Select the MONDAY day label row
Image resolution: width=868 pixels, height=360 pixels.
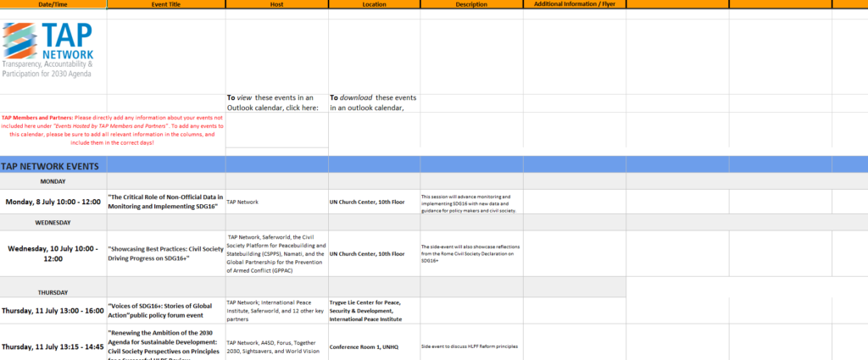tap(53, 181)
